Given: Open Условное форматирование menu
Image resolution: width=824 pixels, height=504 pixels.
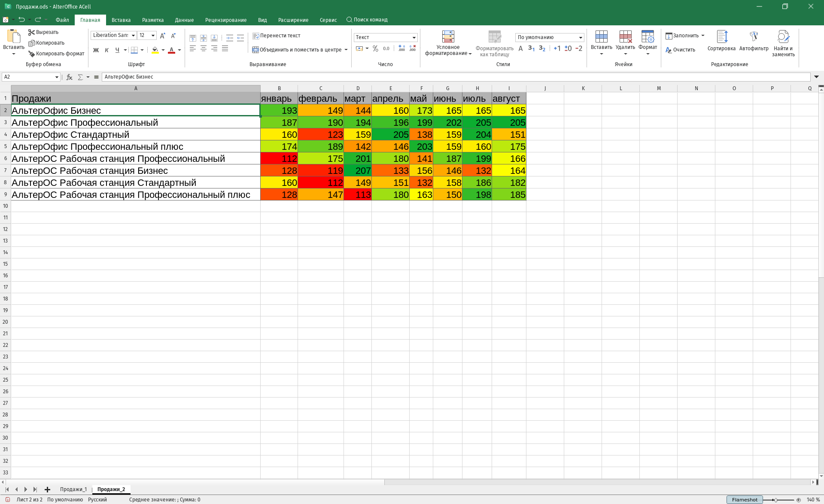Looking at the screenshot, I should [448, 43].
